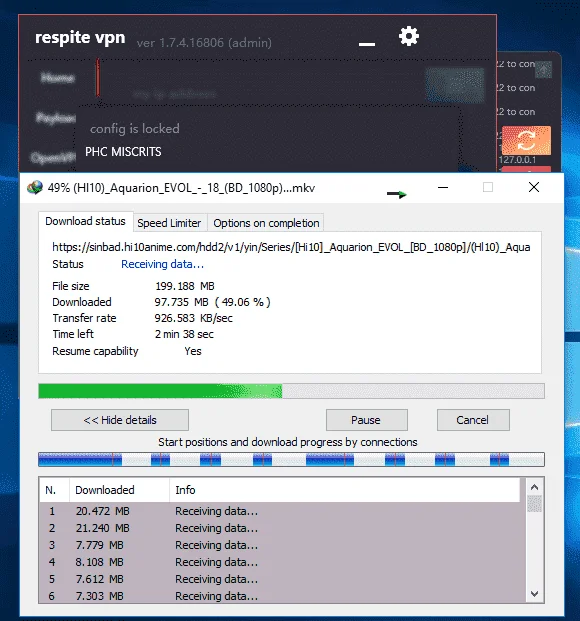Pause the download
This screenshot has height=621, width=580.
[366, 420]
